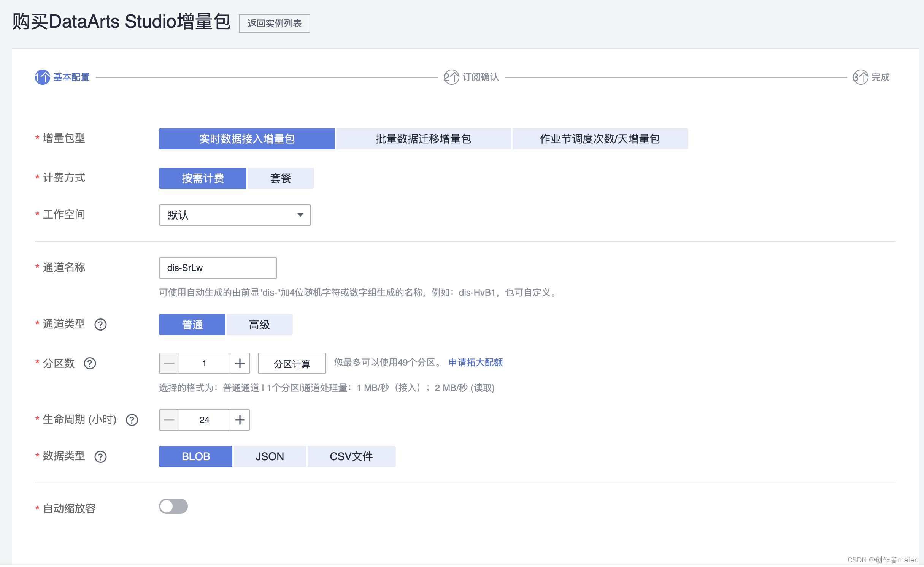
Task: Open 申请拓大配额 link
Action: point(476,363)
